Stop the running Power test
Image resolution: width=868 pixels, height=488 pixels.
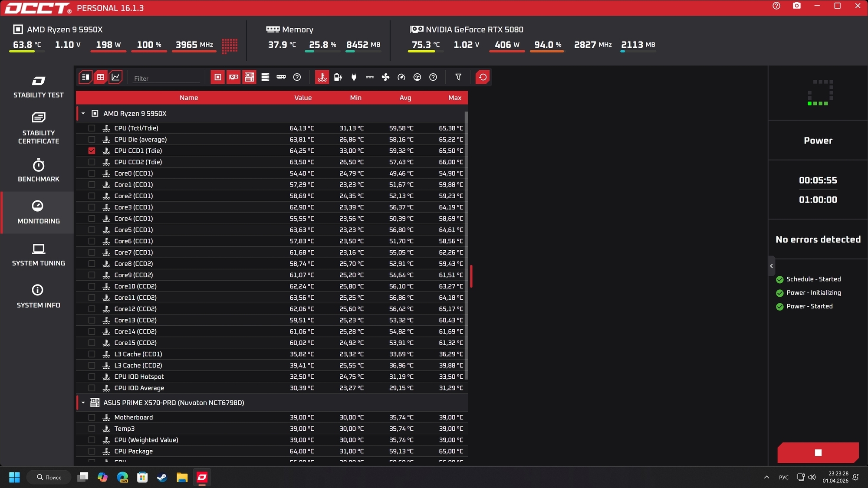pos(818,453)
